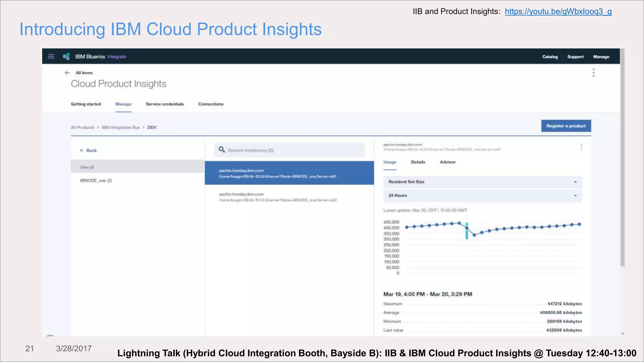Click Last value 432856 kilobytes
The height and width of the screenshot is (362, 644).
[564, 330]
